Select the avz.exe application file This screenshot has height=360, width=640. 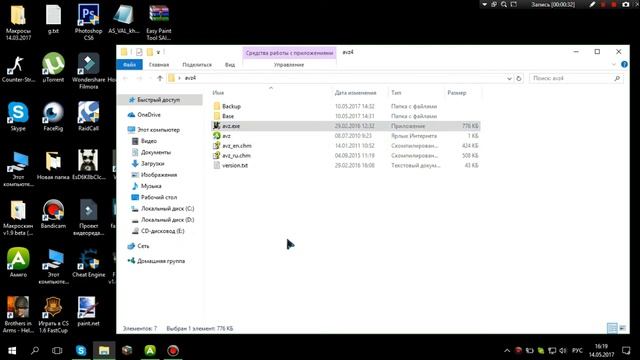pyautogui.click(x=346, y=126)
